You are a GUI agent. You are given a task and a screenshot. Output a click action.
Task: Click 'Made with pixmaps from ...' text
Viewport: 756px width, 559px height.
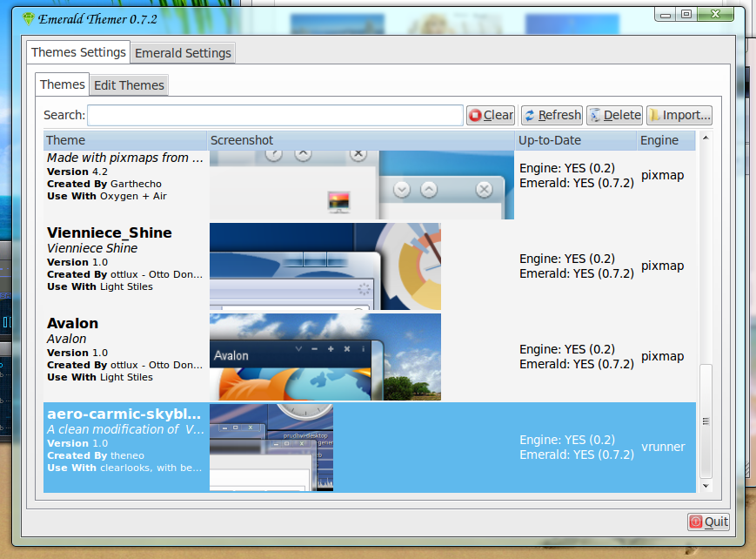125,158
